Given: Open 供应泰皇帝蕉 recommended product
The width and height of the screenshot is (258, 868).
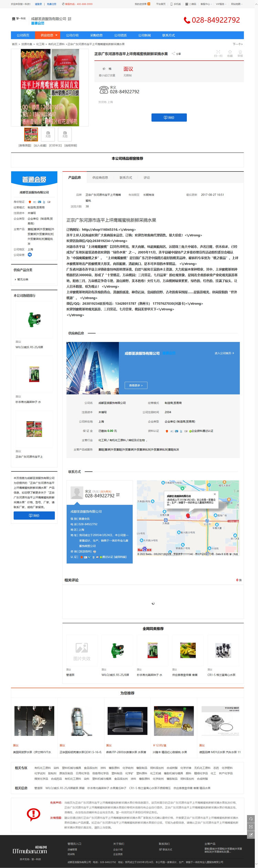Looking at the screenshot, I should tap(188, 651).
